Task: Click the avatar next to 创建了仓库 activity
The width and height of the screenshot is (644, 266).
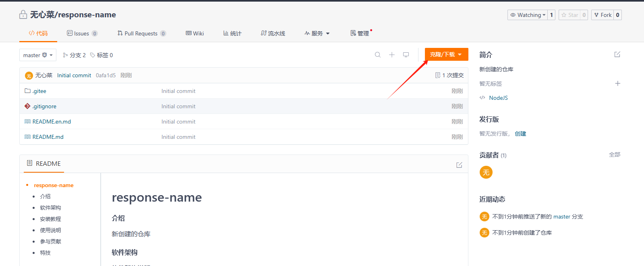Action: coord(485,233)
